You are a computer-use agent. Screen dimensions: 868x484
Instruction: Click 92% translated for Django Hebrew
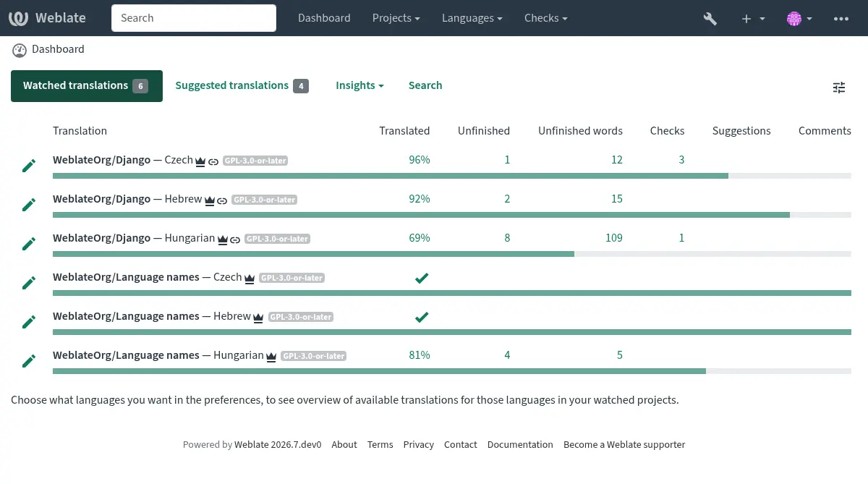420,199
